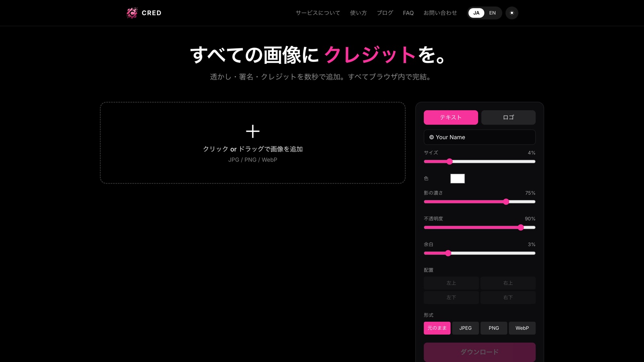Click the クリック or ドラッグで画像を追加 text
Screen dimensions: 644x362
click(253, 149)
